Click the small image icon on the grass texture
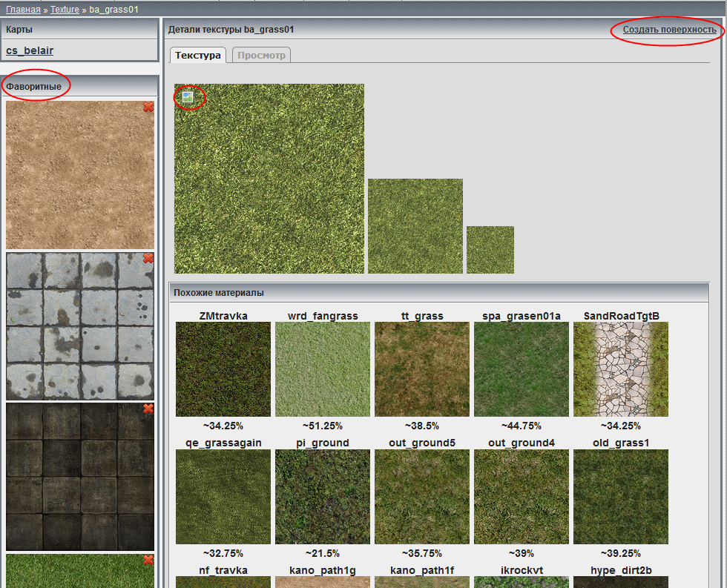727x588 pixels. pyautogui.click(x=188, y=97)
